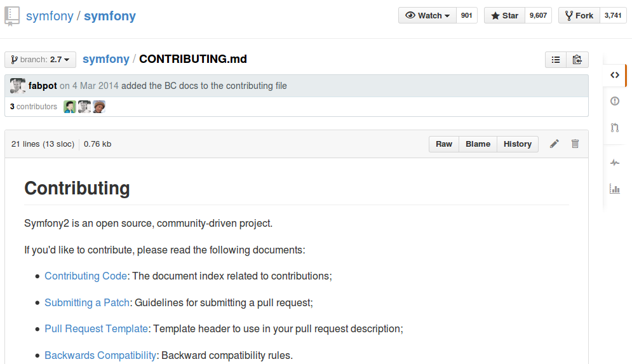The height and width of the screenshot is (364, 632).
Task: Open the Blame view
Action: click(478, 144)
